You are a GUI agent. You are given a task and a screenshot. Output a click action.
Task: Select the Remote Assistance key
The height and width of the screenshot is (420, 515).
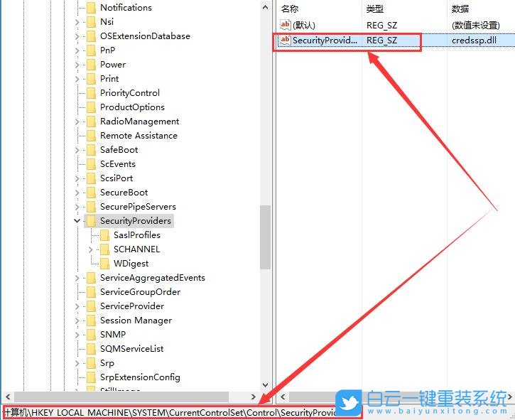pos(139,136)
